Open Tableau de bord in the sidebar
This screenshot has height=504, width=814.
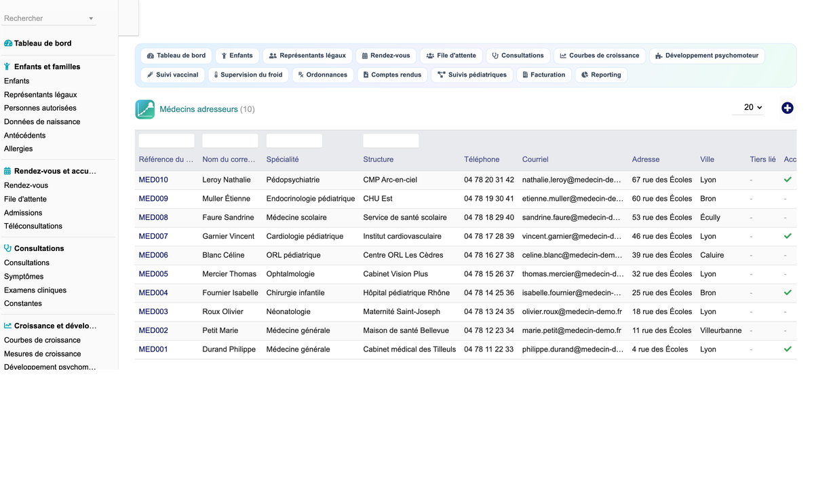(43, 43)
